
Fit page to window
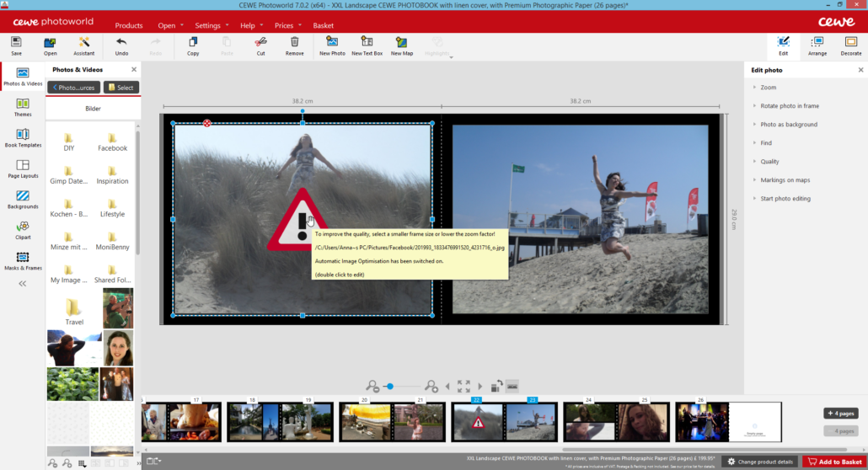click(463, 387)
